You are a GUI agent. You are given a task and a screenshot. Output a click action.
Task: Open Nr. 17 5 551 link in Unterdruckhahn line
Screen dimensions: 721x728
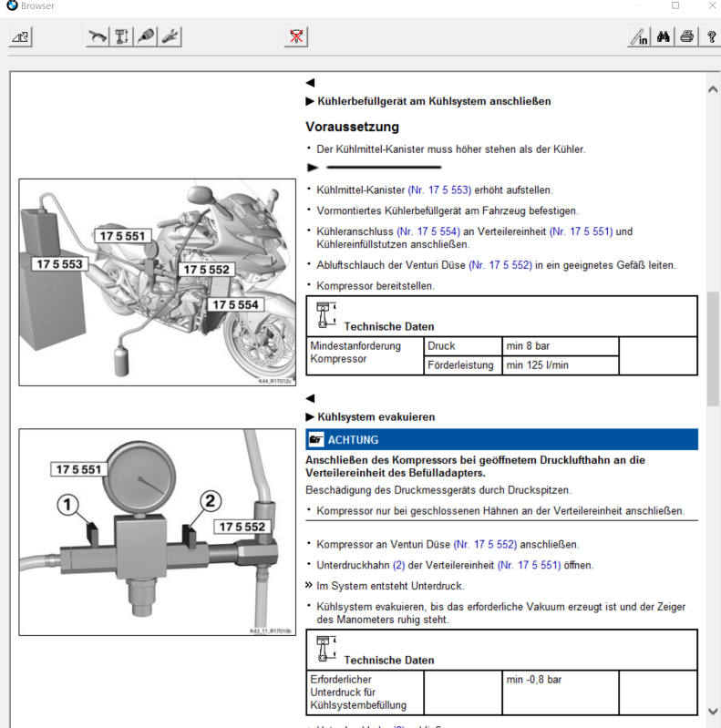(530, 565)
